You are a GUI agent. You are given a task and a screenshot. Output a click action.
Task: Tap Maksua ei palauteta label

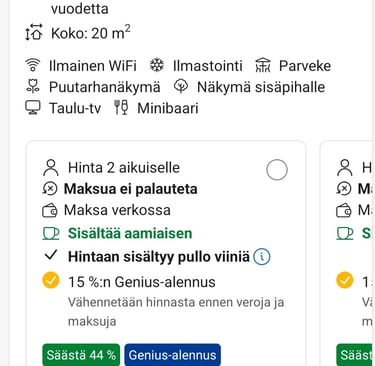click(131, 189)
